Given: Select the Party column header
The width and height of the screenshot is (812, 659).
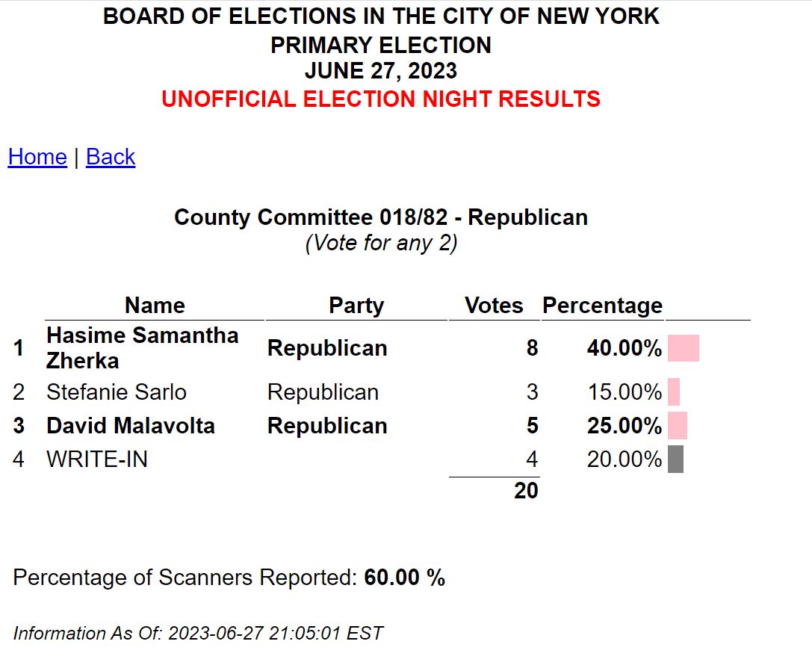Looking at the screenshot, I should point(356,305).
